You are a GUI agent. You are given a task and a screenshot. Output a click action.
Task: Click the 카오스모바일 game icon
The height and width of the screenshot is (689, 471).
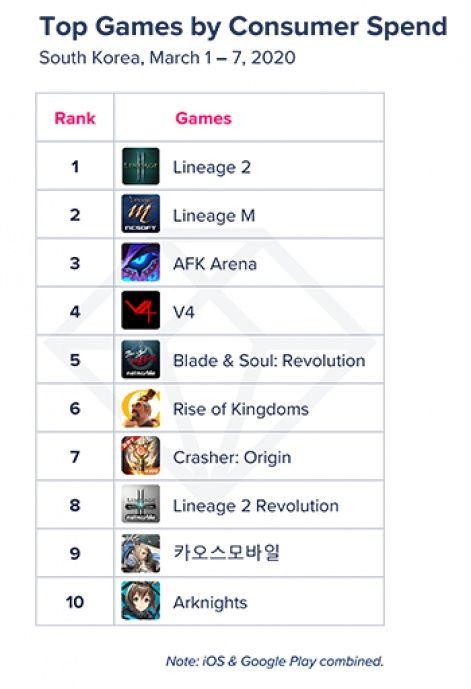pyautogui.click(x=141, y=553)
